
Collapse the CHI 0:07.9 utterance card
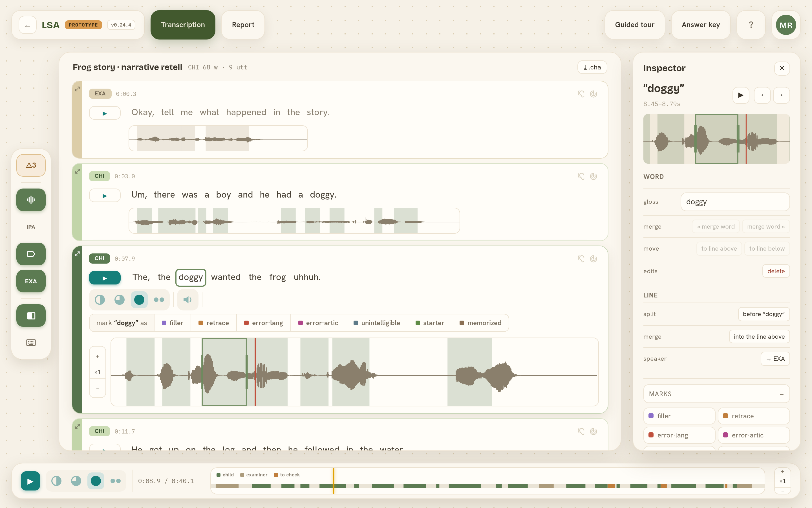click(78, 254)
